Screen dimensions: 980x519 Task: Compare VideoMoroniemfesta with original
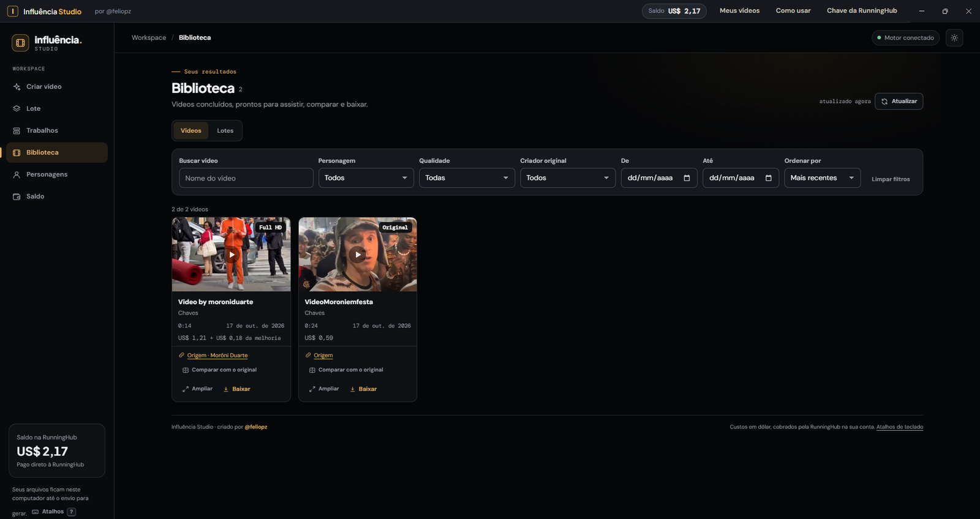pyautogui.click(x=346, y=370)
